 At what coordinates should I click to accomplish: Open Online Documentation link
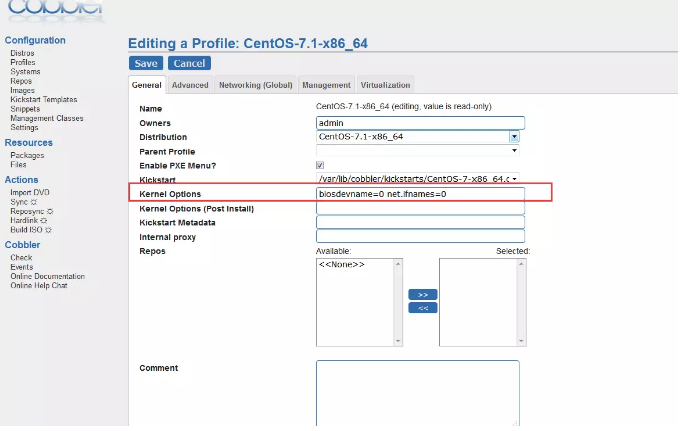tap(47, 276)
